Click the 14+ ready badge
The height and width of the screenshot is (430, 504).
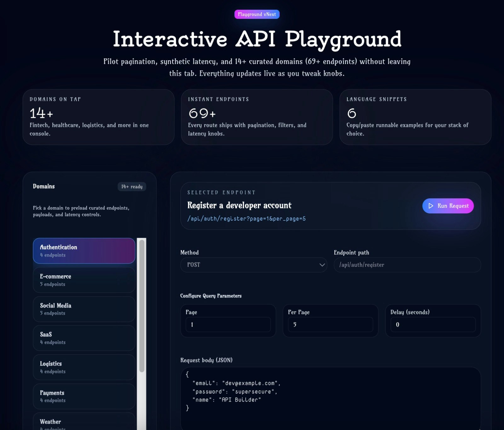click(x=132, y=186)
